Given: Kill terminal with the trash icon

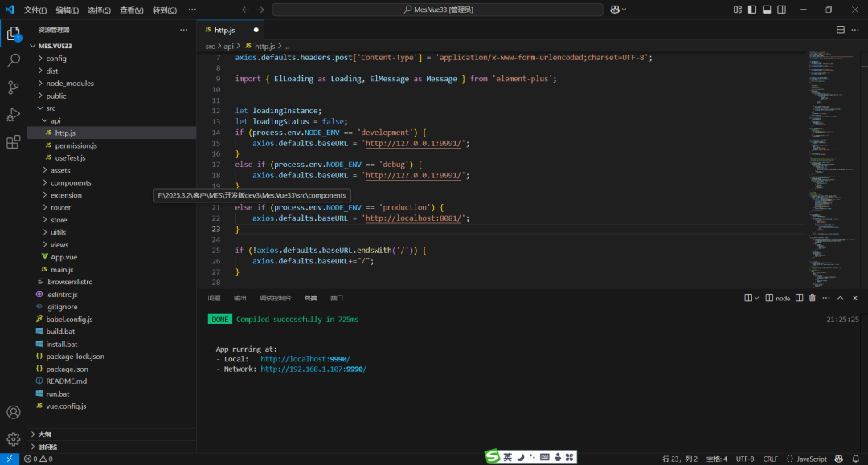Looking at the screenshot, I should (812, 298).
